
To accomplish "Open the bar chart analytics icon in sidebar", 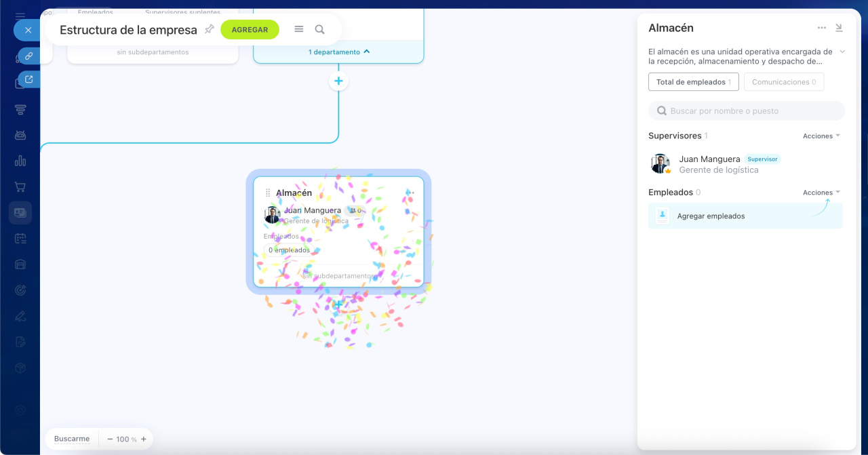I will (20, 161).
